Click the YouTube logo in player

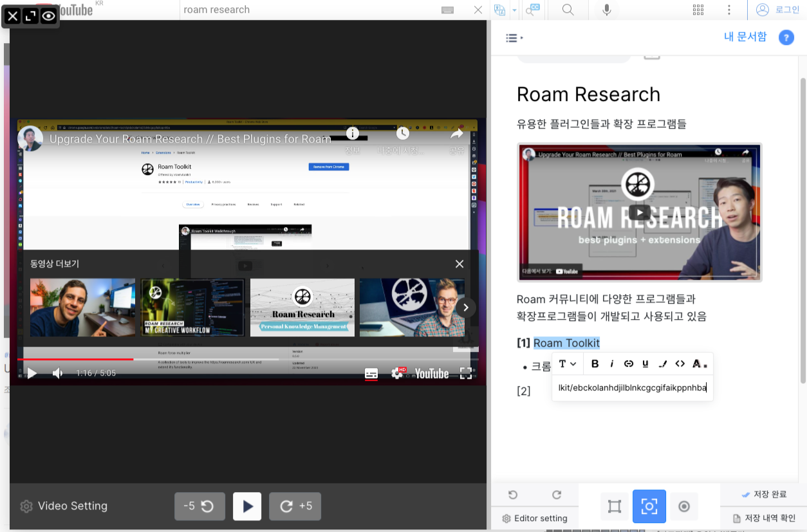[432, 373]
